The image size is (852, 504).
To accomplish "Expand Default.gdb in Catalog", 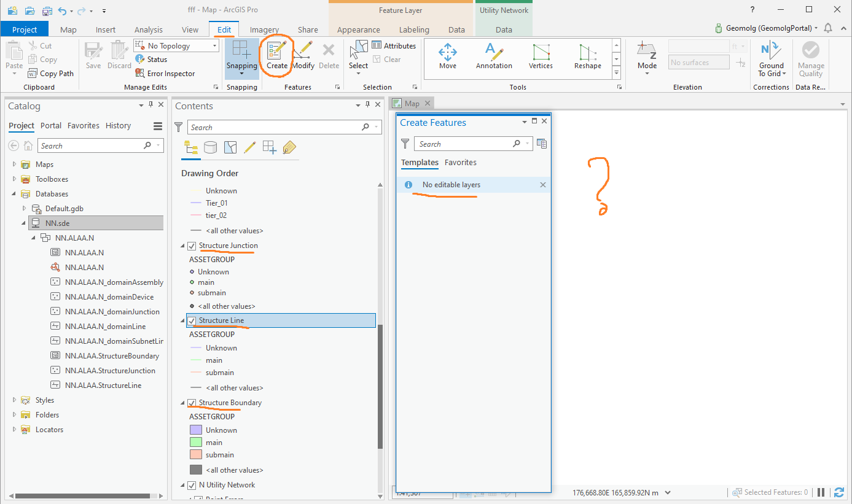I will (25, 209).
